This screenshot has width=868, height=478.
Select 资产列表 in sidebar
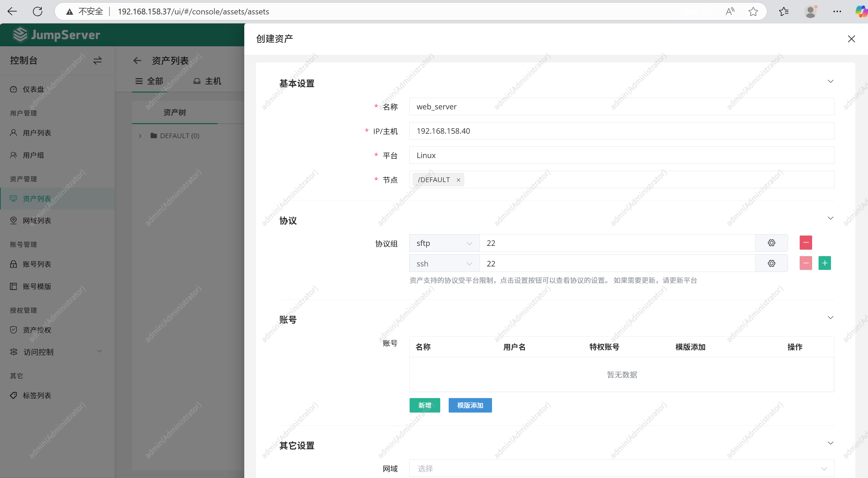[57, 199]
